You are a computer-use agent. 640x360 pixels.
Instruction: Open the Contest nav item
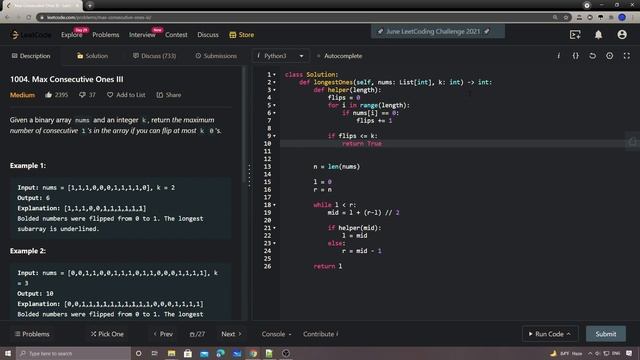[x=176, y=35]
